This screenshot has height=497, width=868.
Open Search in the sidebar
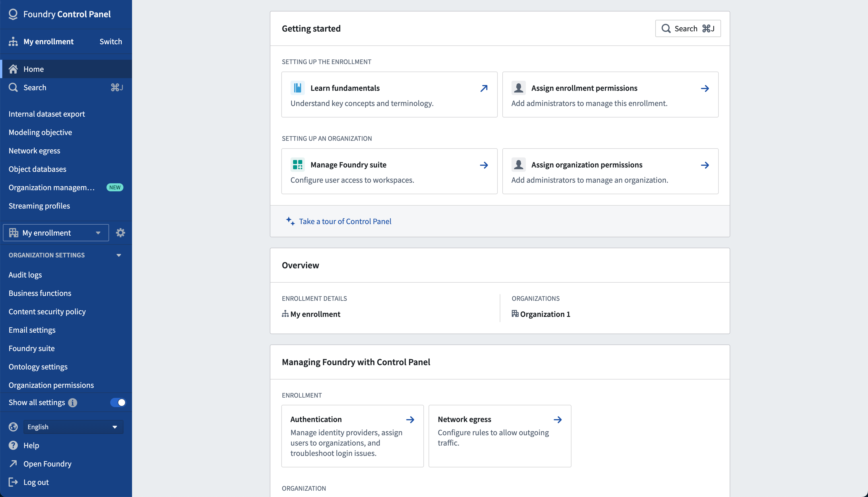[66, 87]
